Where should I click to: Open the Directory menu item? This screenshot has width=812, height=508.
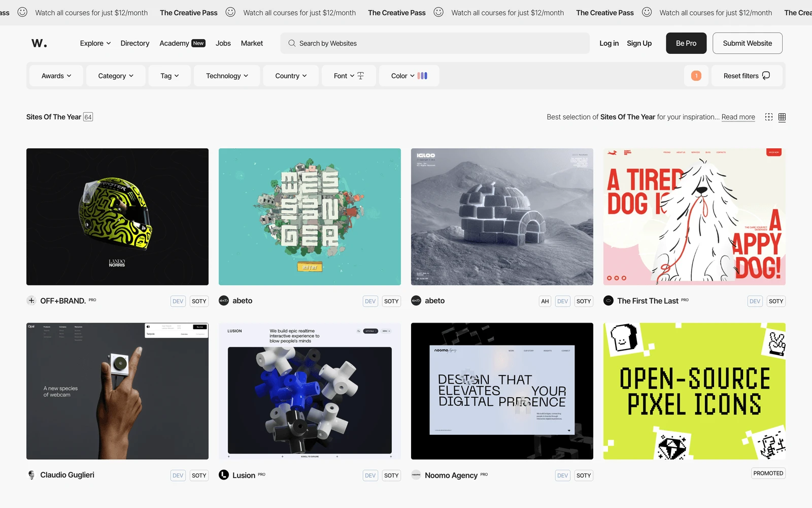click(135, 43)
